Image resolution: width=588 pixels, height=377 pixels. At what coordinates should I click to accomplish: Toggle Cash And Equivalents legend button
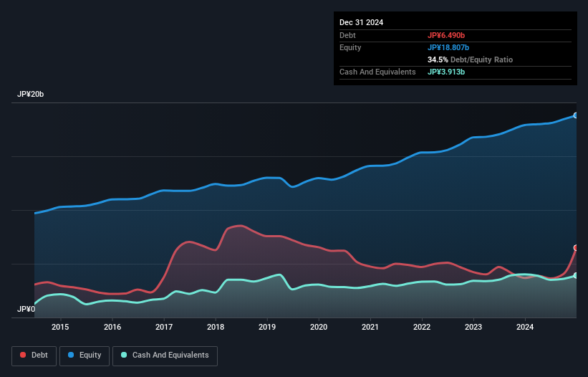(x=165, y=355)
